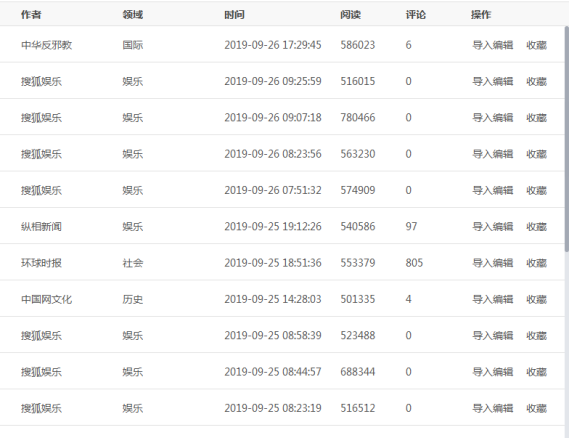Image resolution: width=570 pixels, height=438 pixels.
Task: Click the 时间 column header
Action: point(234,15)
